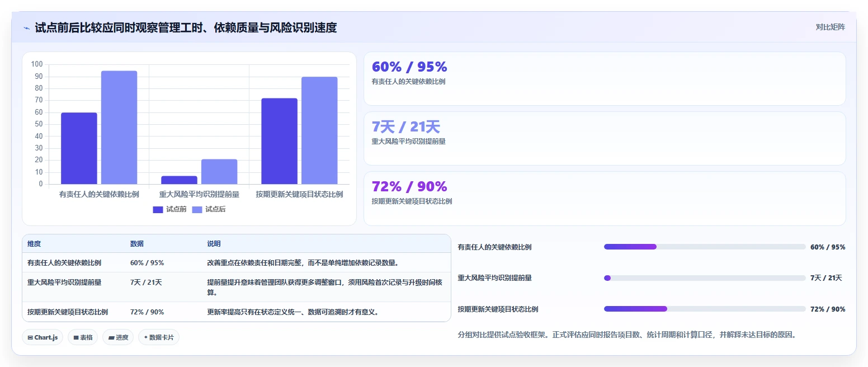Click the progress bar for 重大风险平均识别提前量
The image size is (868, 367).
click(705, 278)
